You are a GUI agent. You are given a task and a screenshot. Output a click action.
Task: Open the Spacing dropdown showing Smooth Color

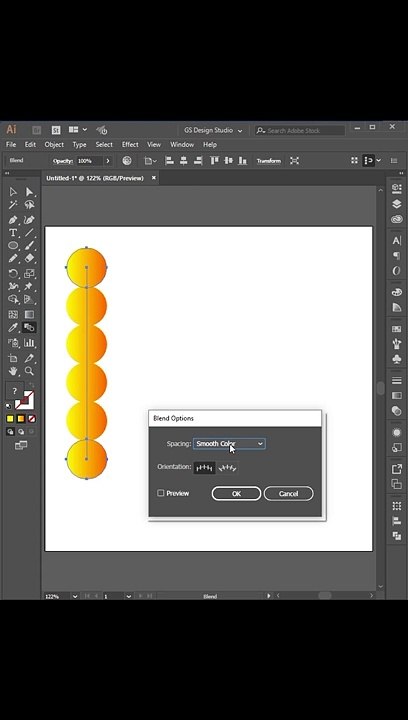229,444
